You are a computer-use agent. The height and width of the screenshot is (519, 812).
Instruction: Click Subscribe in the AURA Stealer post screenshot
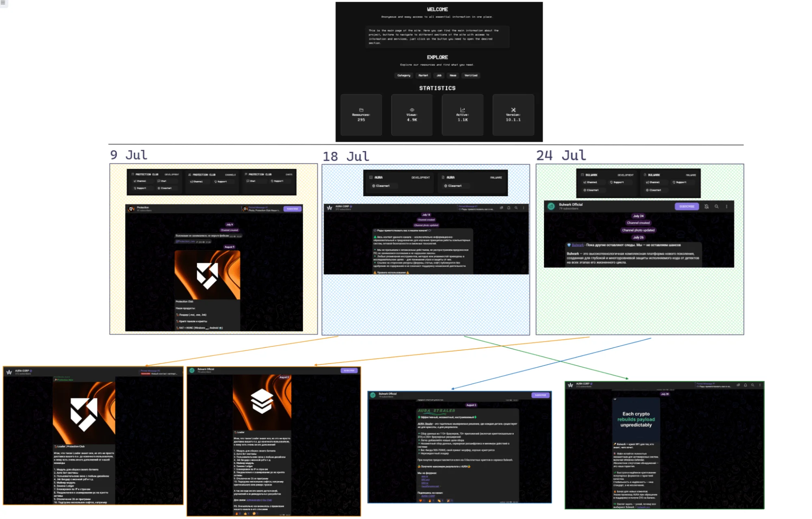click(540, 395)
